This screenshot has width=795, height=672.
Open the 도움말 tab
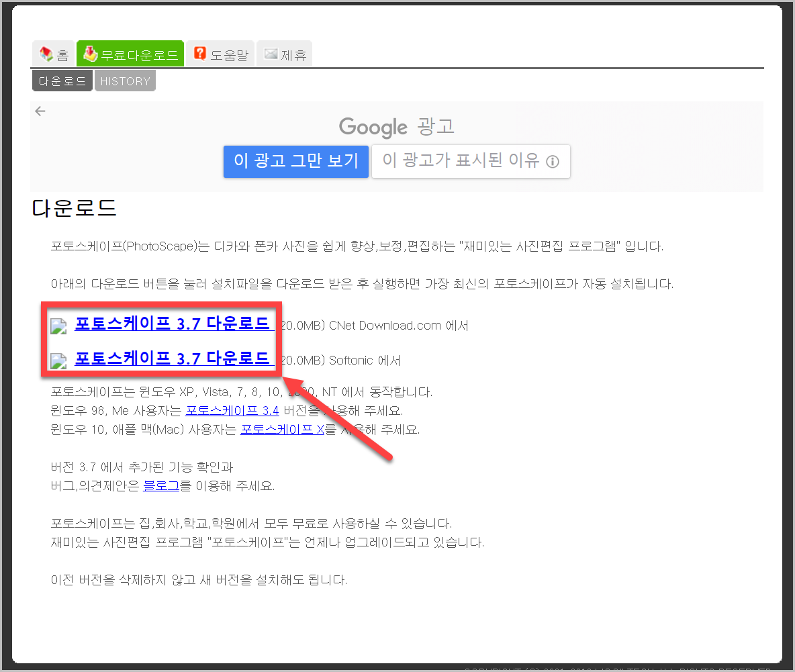pyautogui.click(x=220, y=54)
